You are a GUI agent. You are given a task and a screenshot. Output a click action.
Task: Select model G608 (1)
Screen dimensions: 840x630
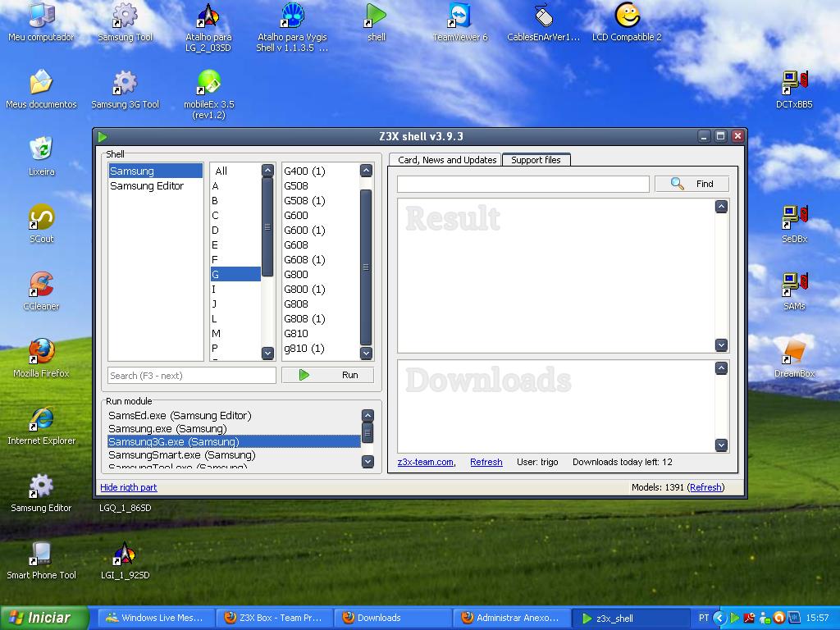tap(321, 260)
